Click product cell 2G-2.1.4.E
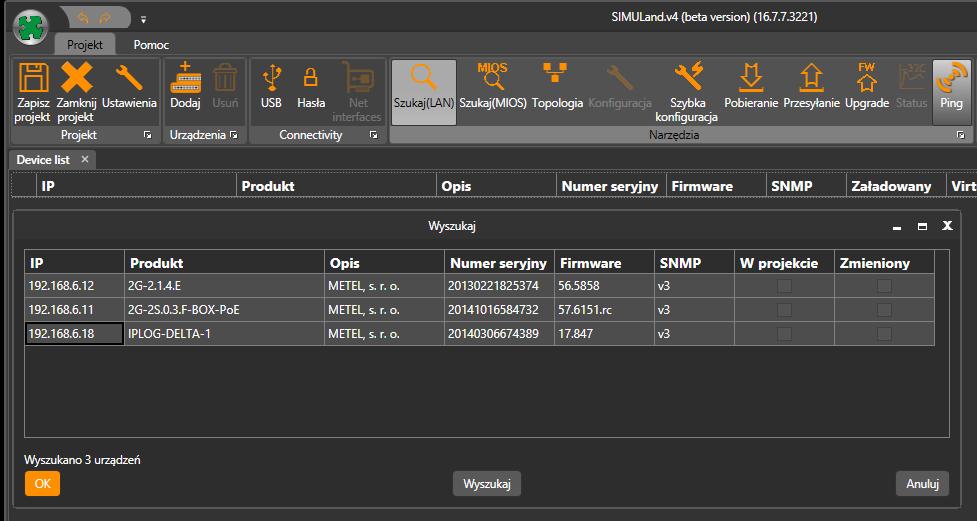 pos(224,286)
